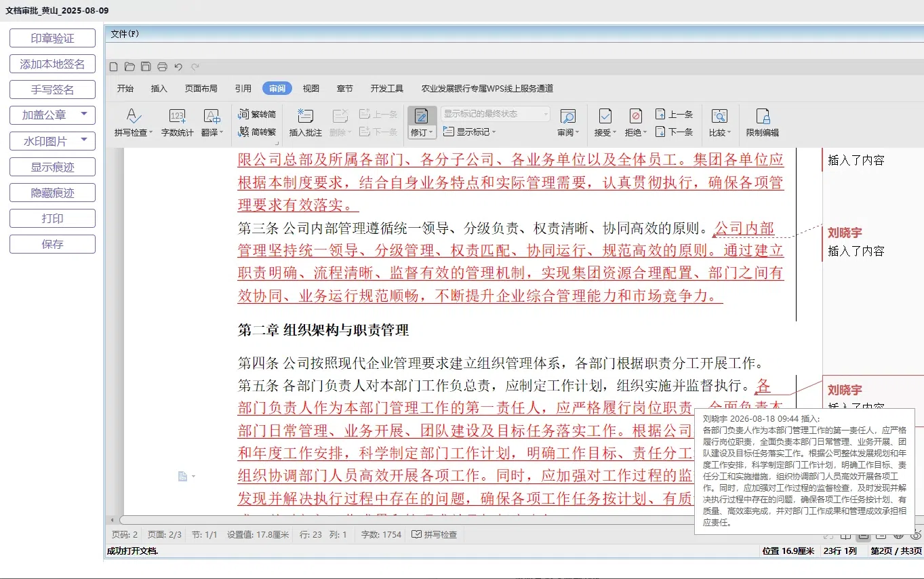Expand the 比较 dropdown arrow

tap(729, 133)
